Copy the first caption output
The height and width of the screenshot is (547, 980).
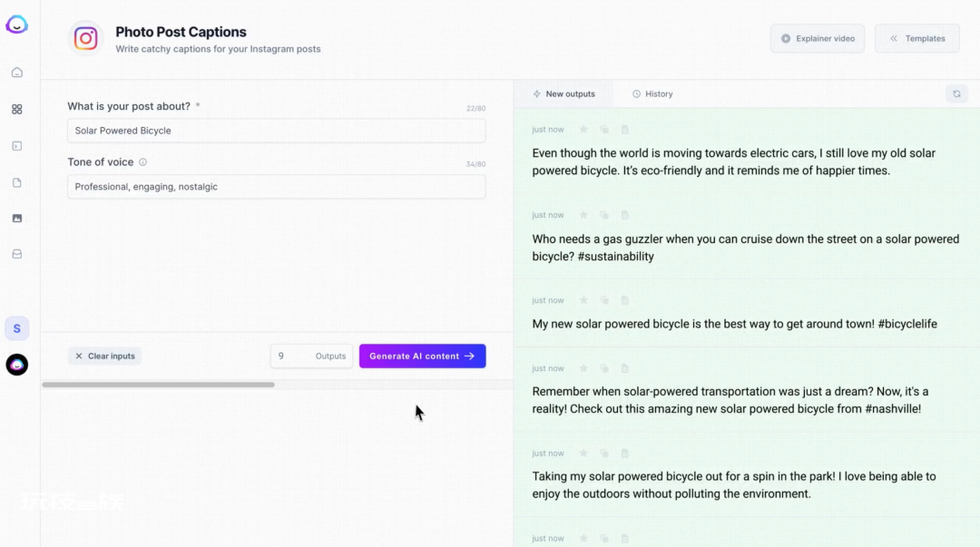coord(603,130)
